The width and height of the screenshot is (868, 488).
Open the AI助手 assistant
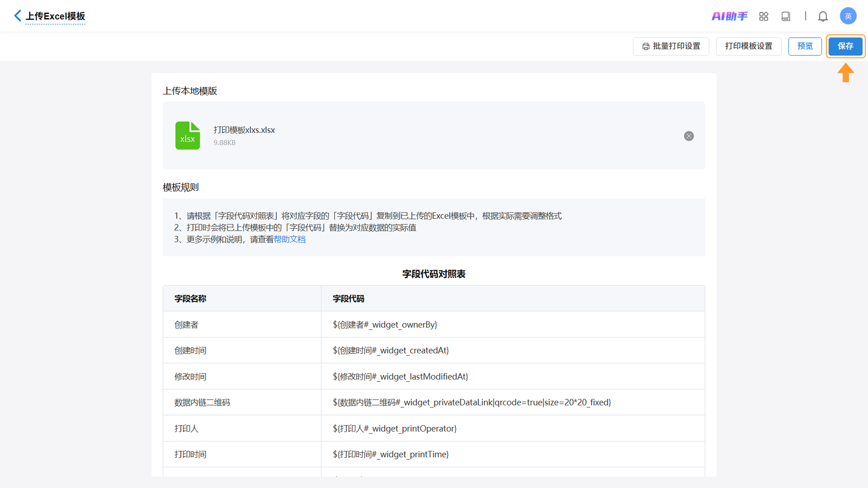(x=729, y=16)
